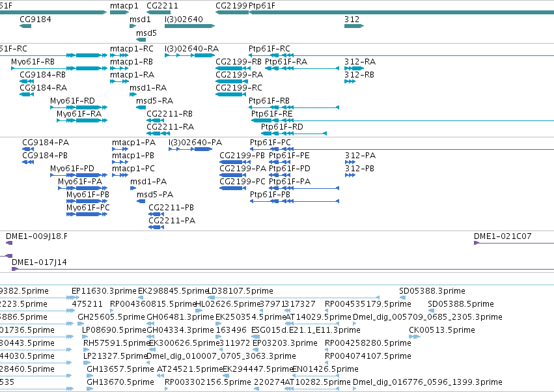The height and width of the screenshot is (392, 554).
Task: Select the msd1-RA transcript label
Action: click(148, 88)
